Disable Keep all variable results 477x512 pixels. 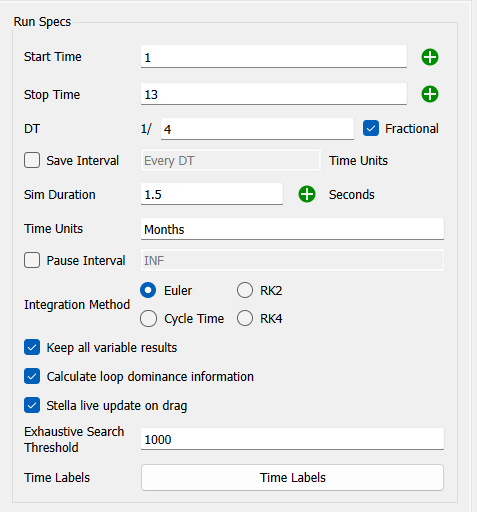tap(32, 347)
